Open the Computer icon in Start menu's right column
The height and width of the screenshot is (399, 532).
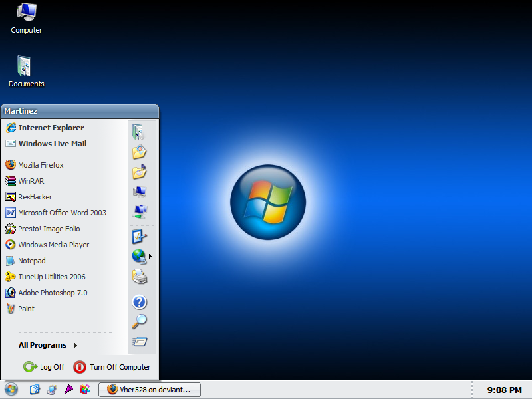pyautogui.click(x=140, y=192)
